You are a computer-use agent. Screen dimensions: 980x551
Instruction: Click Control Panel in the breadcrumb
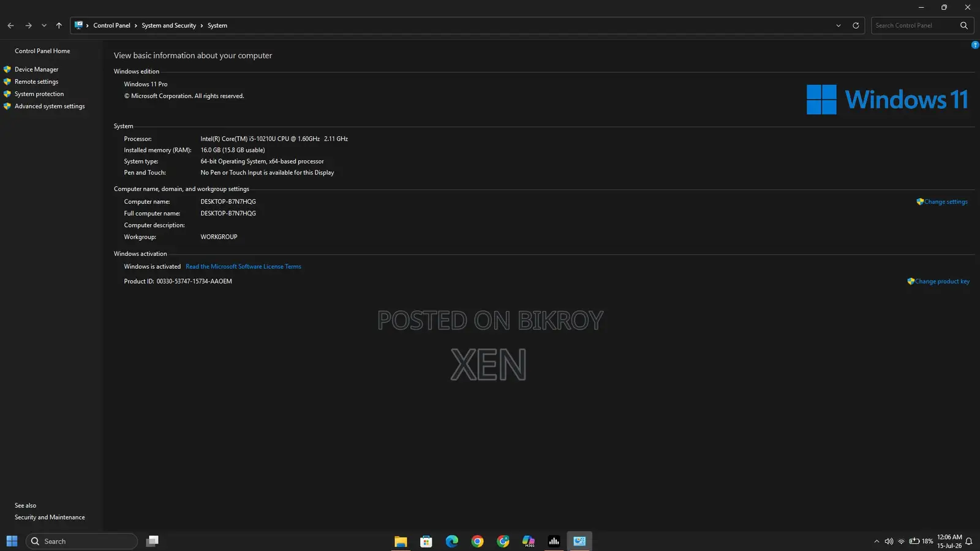(x=111, y=26)
